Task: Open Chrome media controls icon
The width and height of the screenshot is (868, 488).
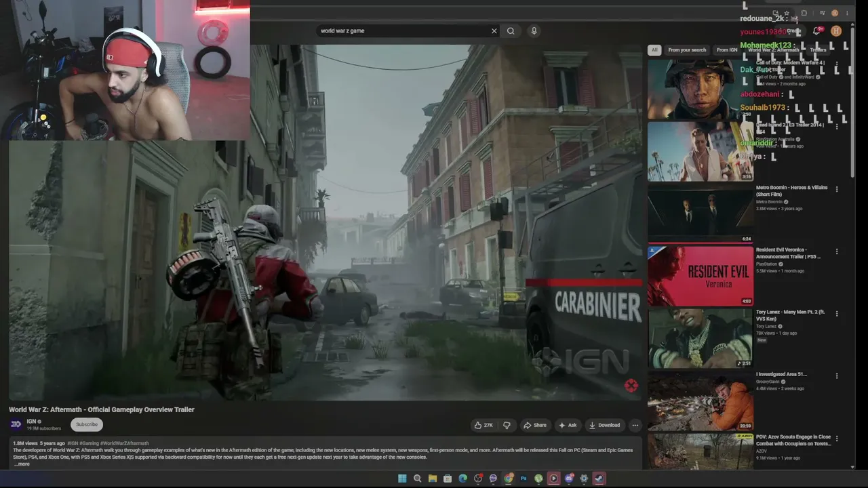Action: (823, 13)
